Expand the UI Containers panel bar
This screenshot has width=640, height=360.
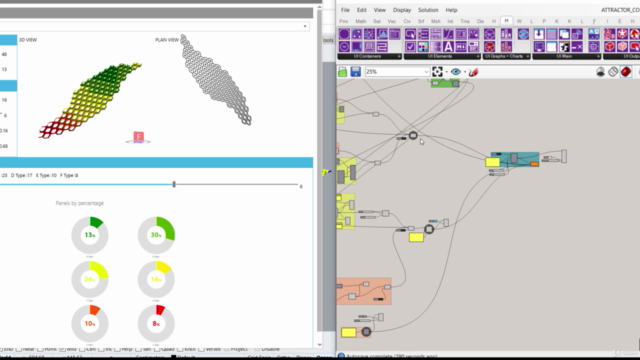[x=370, y=56]
